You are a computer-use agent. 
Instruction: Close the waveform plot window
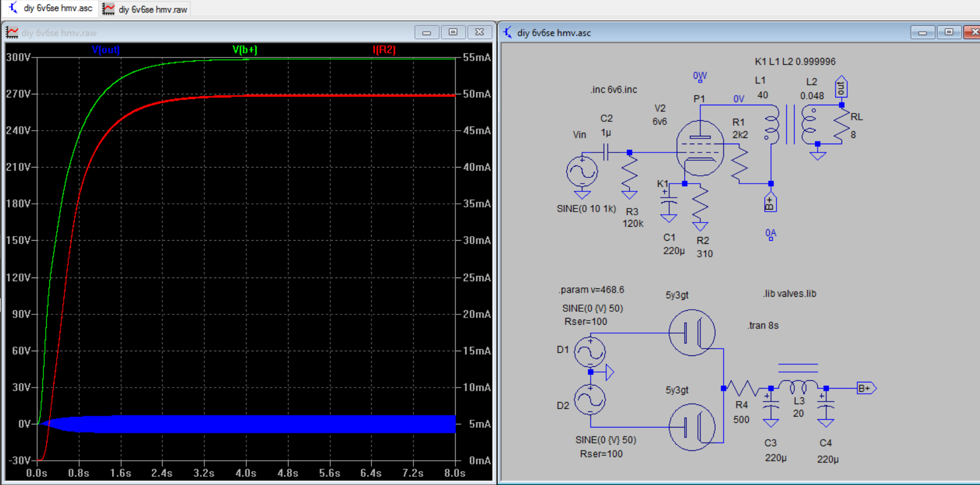pyautogui.click(x=479, y=32)
